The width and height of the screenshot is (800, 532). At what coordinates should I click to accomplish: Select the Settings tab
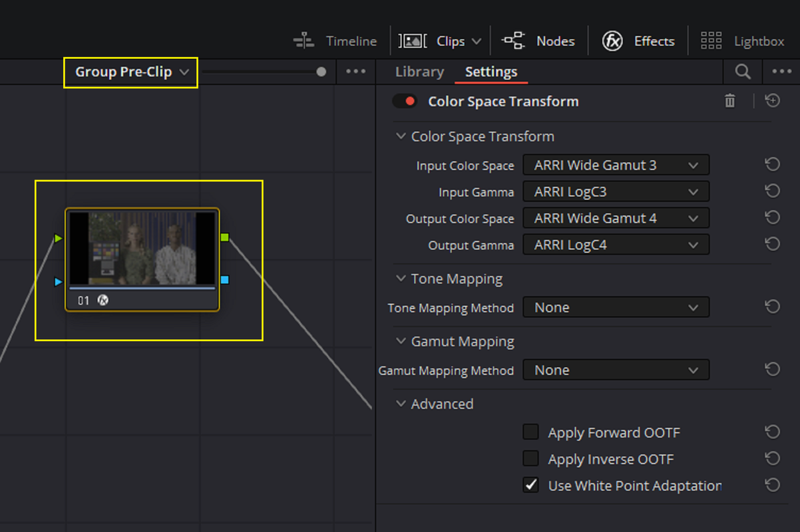coord(491,72)
